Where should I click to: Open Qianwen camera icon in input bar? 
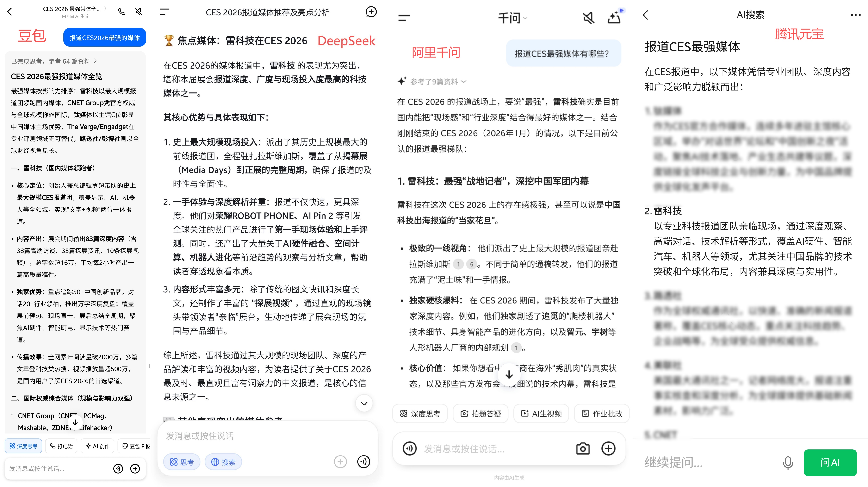pos(583,449)
